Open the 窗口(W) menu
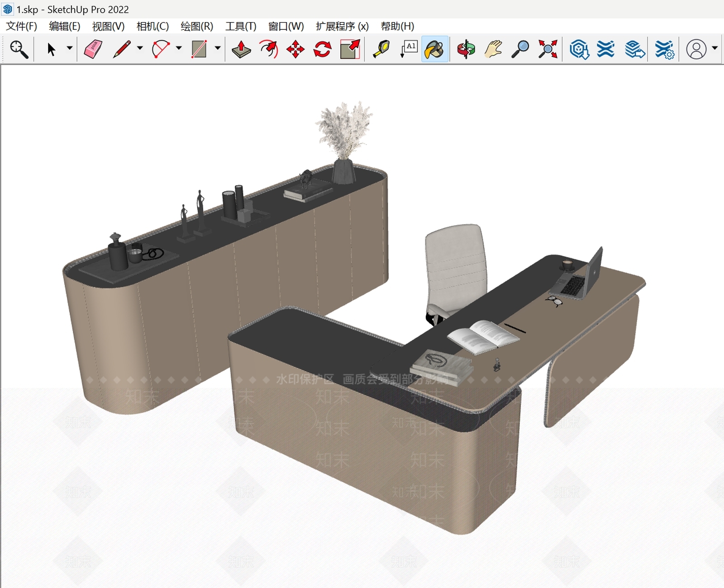Image resolution: width=724 pixels, height=588 pixels. coord(286,26)
